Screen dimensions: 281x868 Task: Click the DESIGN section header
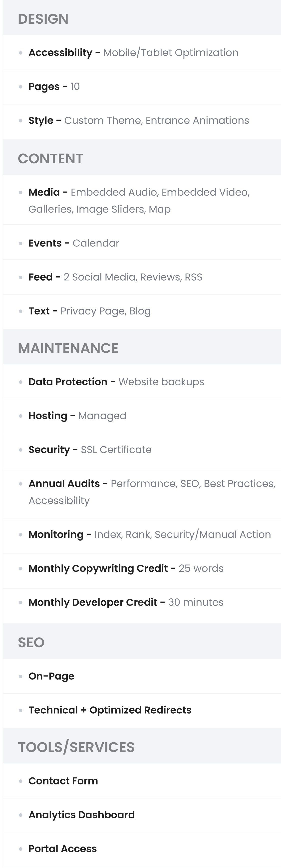142,18
